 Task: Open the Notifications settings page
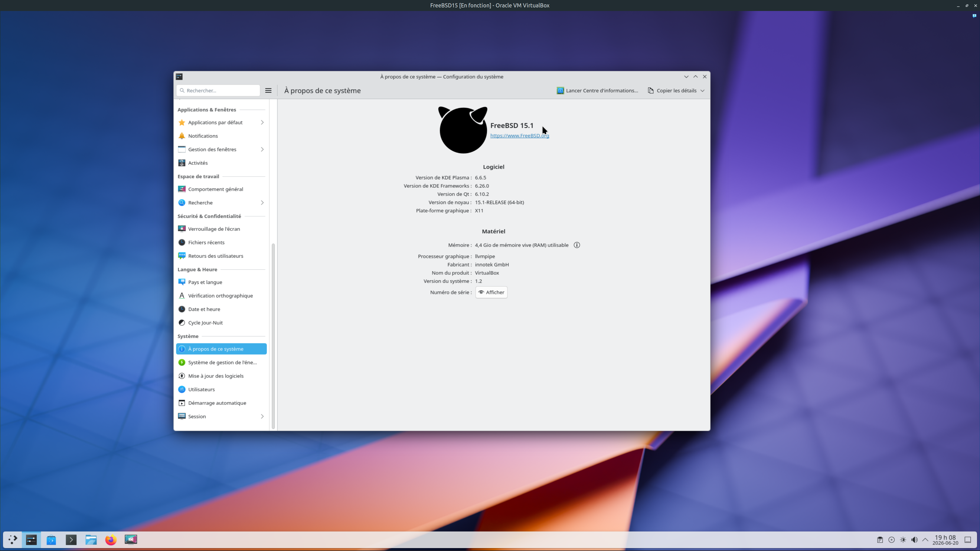click(221, 136)
